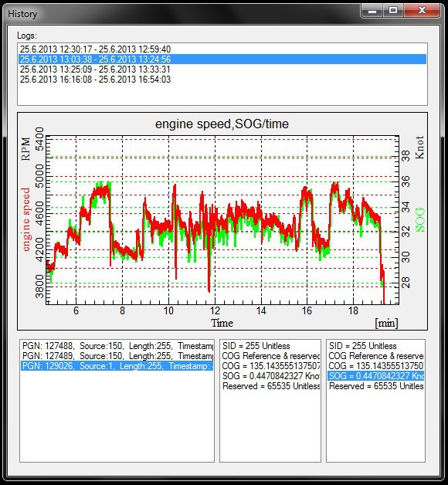Select highlighted SOG entry in right list
This screenshot has width=448, height=485.
tap(375, 376)
